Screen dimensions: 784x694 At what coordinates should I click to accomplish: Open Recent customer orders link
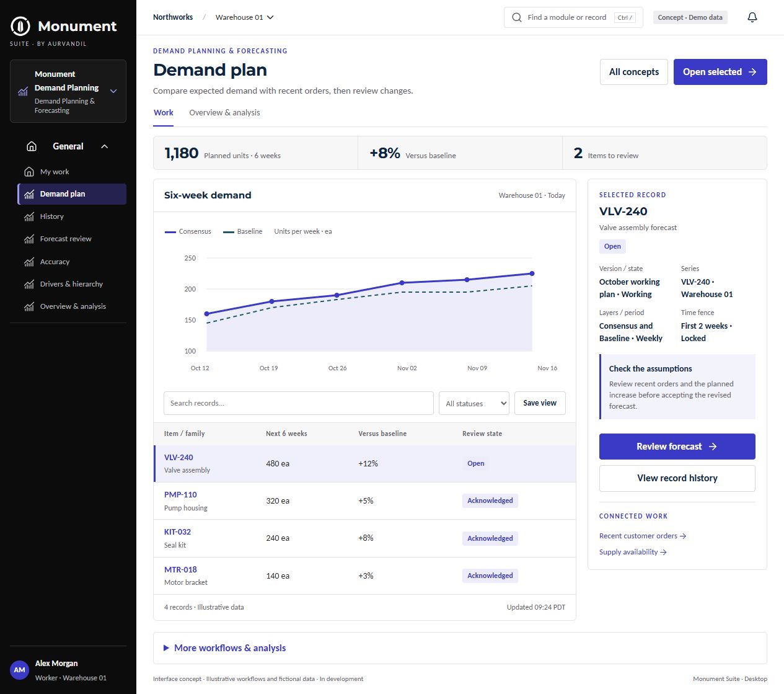pyautogui.click(x=643, y=536)
